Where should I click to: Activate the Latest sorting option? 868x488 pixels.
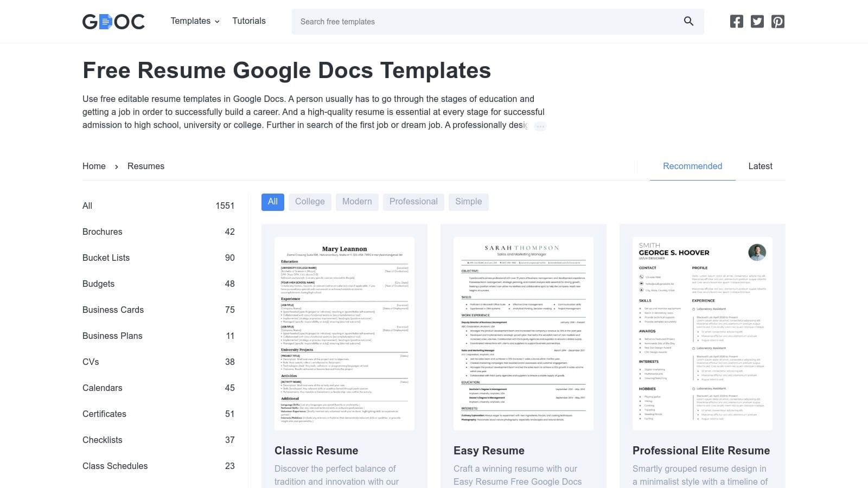[760, 166]
